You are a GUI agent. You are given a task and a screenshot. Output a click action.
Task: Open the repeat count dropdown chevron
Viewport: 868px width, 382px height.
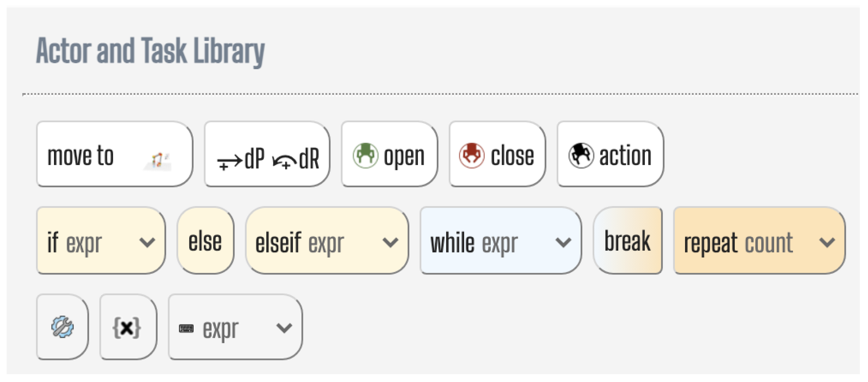point(827,242)
